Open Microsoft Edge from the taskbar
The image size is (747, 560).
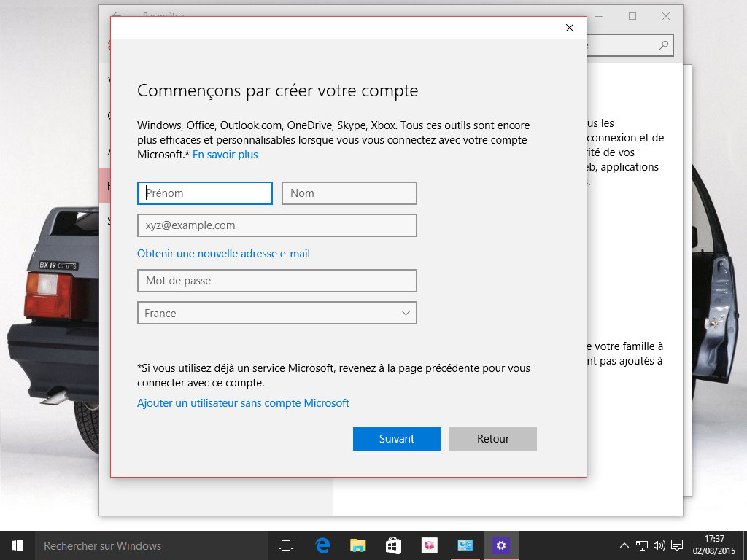(322, 545)
